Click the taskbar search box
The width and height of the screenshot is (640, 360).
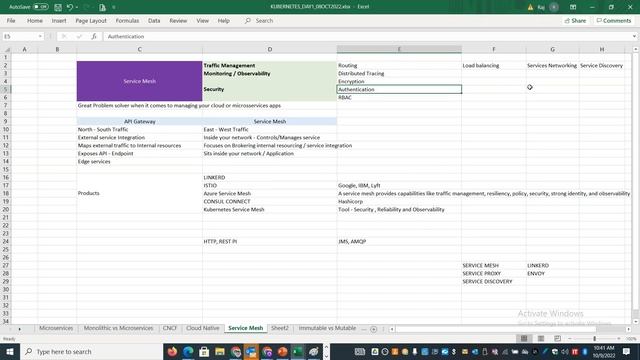(x=91, y=351)
